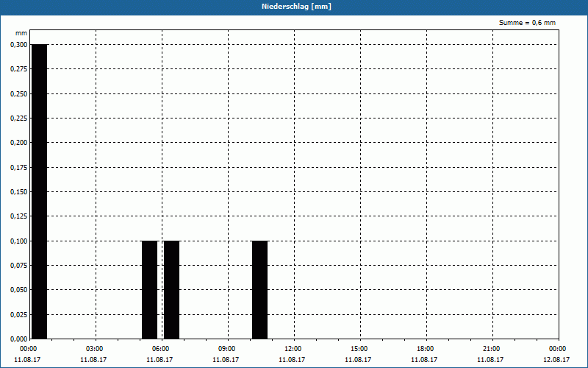The height and width of the screenshot is (368, 588).
Task: Select the 0,200 y-axis label
Action: point(19,143)
